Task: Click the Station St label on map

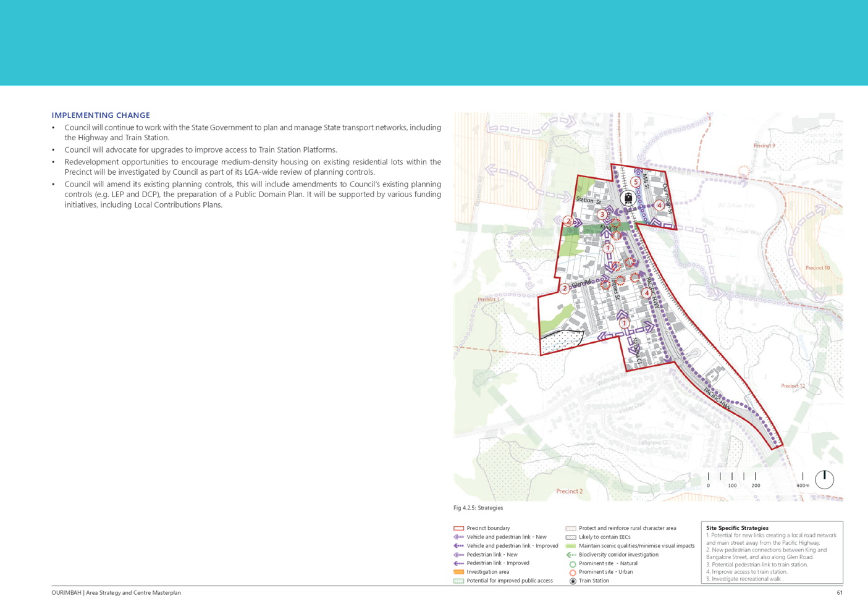Action: click(588, 200)
